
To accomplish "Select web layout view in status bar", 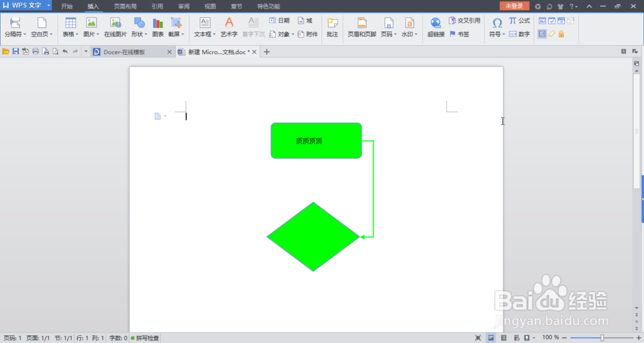I will pyautogui.click(x=516, y=338).
